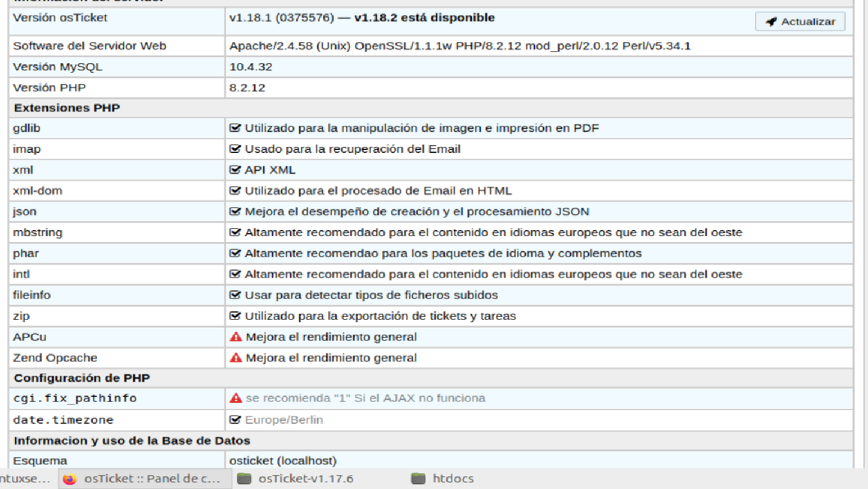Click the v1.18.2 está disponible text

pyautogui.click(x=424, y=18)
